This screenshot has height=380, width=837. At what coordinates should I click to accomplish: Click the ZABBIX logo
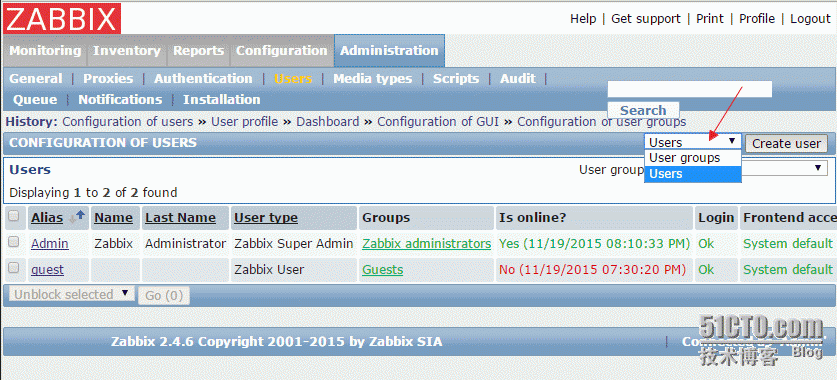coord(62,19)
